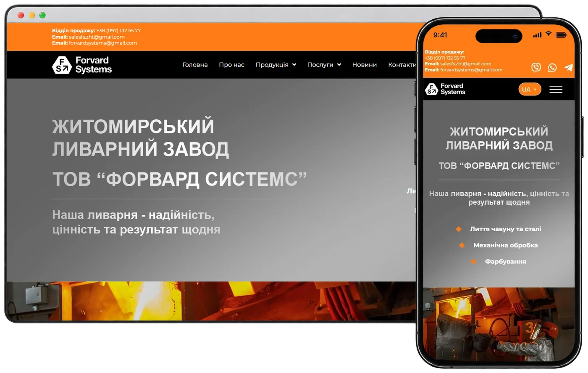The width and height of the screenshot is (588, 373).
Task: Click the yellow minimize window button
Action: coord(31,15)
